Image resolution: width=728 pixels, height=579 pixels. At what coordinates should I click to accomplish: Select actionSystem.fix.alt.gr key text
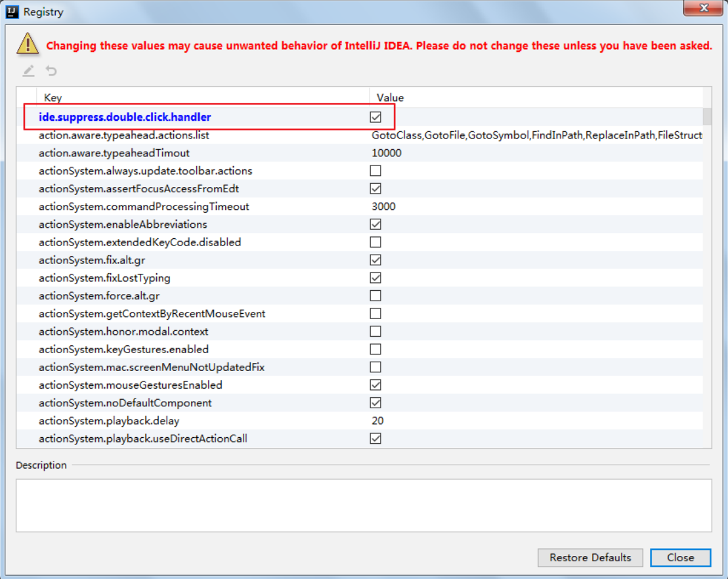coord(92,260)
